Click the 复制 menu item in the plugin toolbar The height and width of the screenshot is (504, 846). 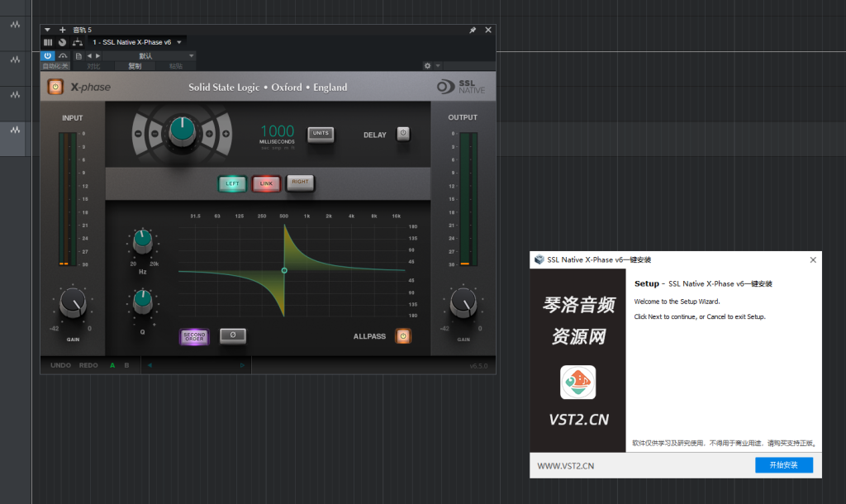pyautogui.click(x=131, y=65)
